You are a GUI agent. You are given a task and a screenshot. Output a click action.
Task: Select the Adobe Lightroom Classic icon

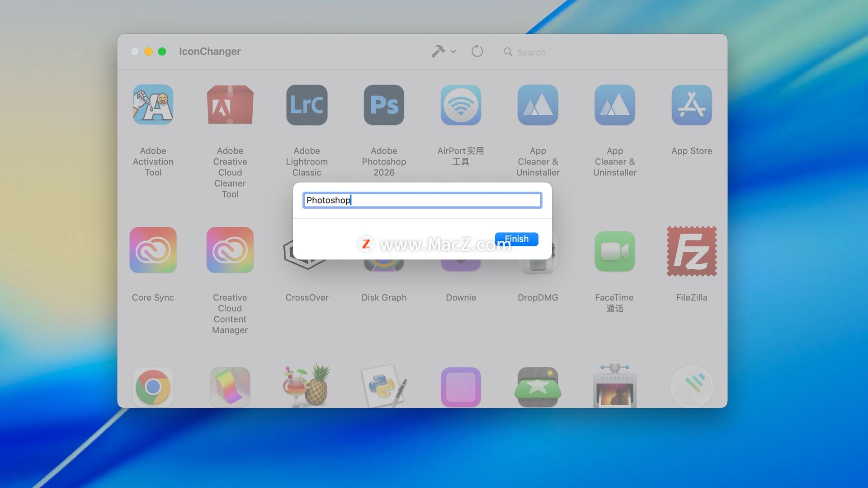click(x=307, y=105)
